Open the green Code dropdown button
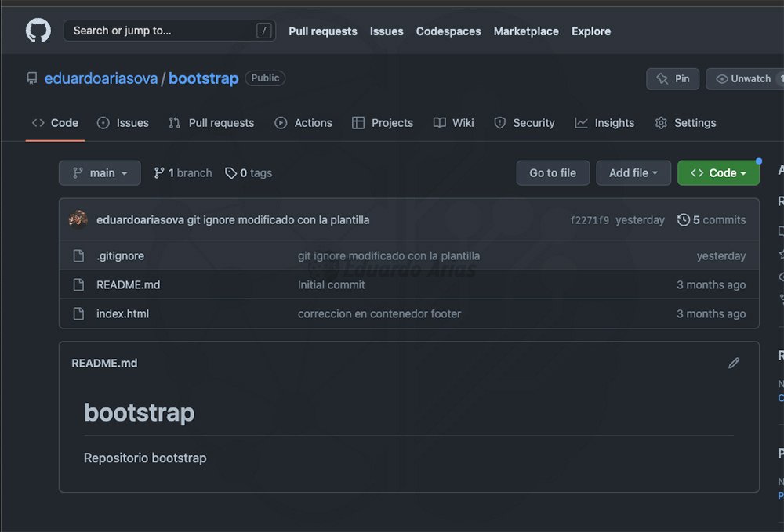The height and width of the screenshot is (532, 784). [718, 173]
